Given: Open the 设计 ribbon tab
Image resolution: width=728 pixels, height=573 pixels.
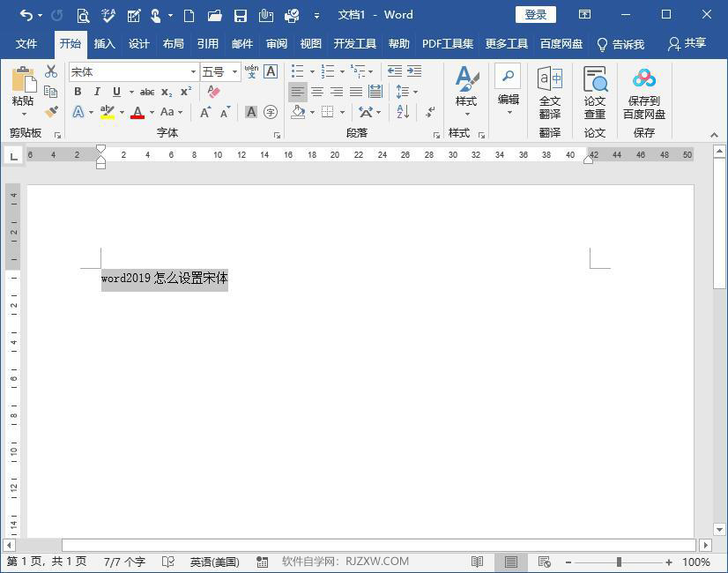Looking at the screenshot, I should tap(138, 43).
